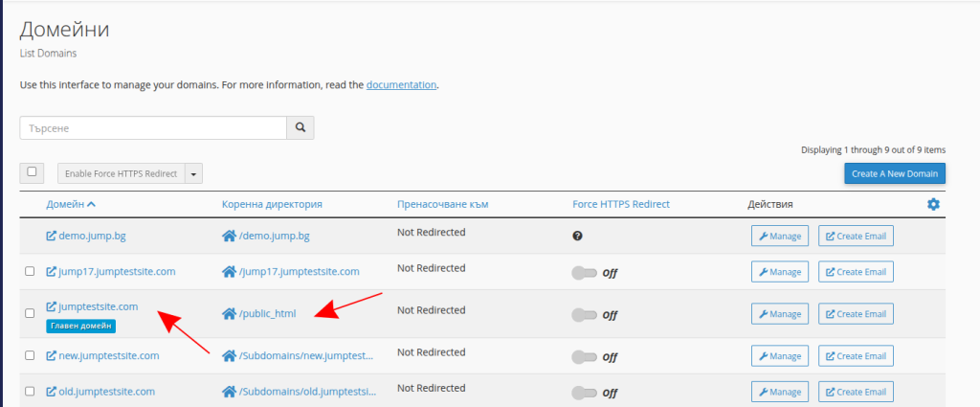Screen dimensions: 980x407
Task: Tick the checkbox for old.jumptestsite.com
Action: coord(30,392)
